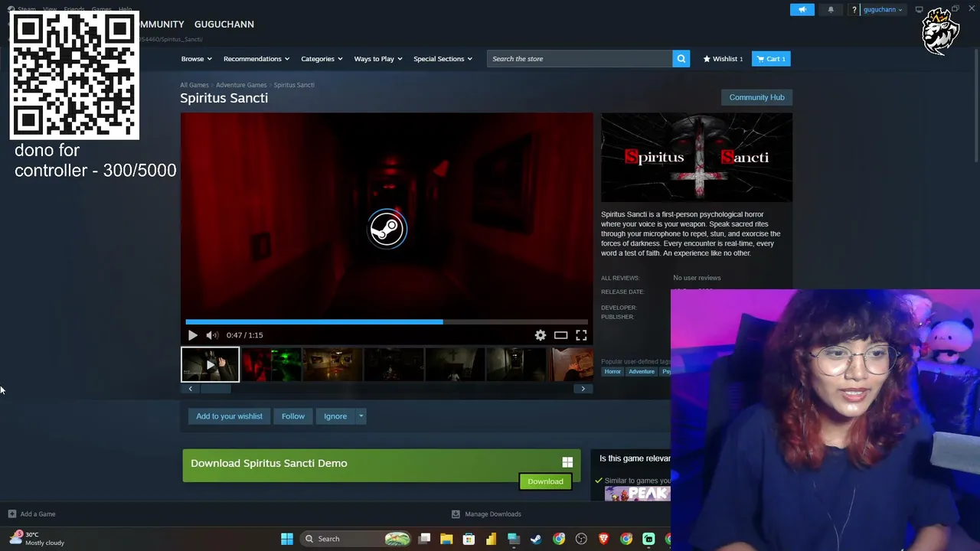Image resolution: width=980 pixels, height=551 pixels.
Task: Click the thumbnail strip scrollbar handle
Action: (x=215, y=389)
